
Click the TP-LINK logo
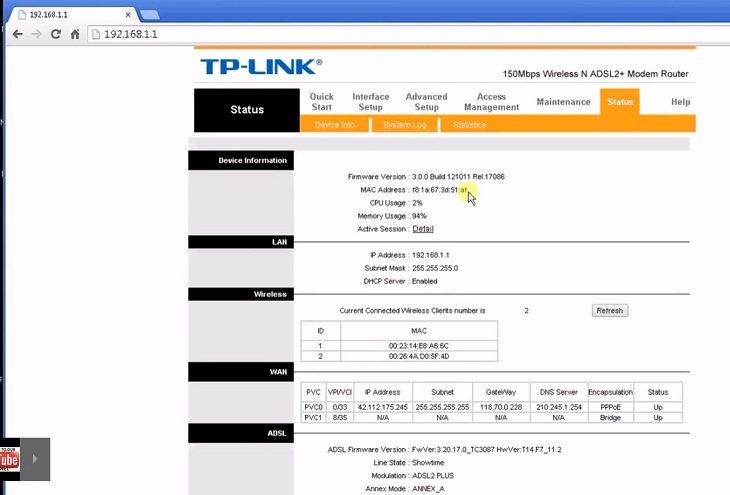point(261,67)
